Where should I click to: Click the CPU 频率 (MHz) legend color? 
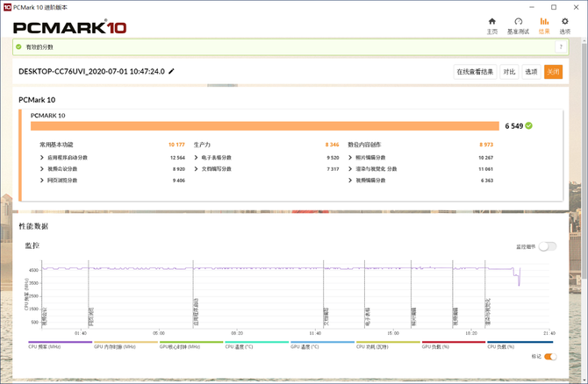(x=60, y=343)
